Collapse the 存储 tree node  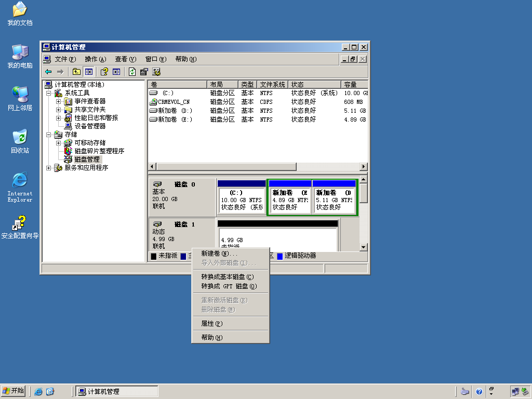pos(48,135)
